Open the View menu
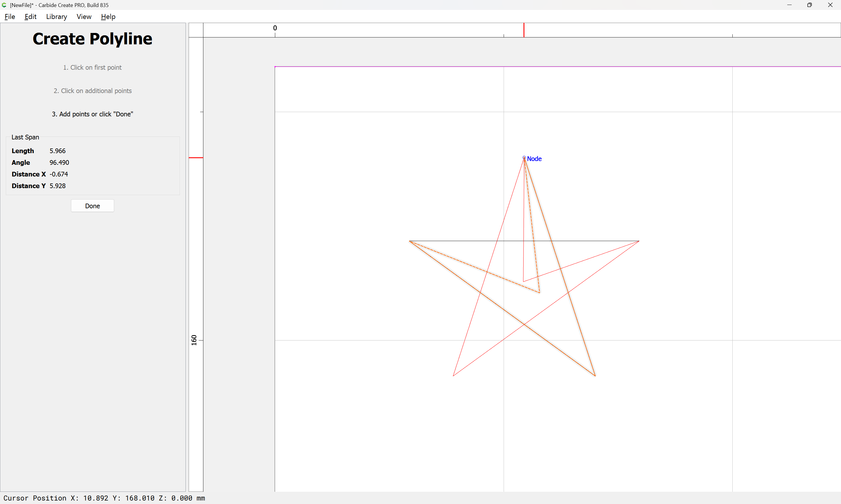The width and height of the screenshot is (841, 504). tap(84, 17)
